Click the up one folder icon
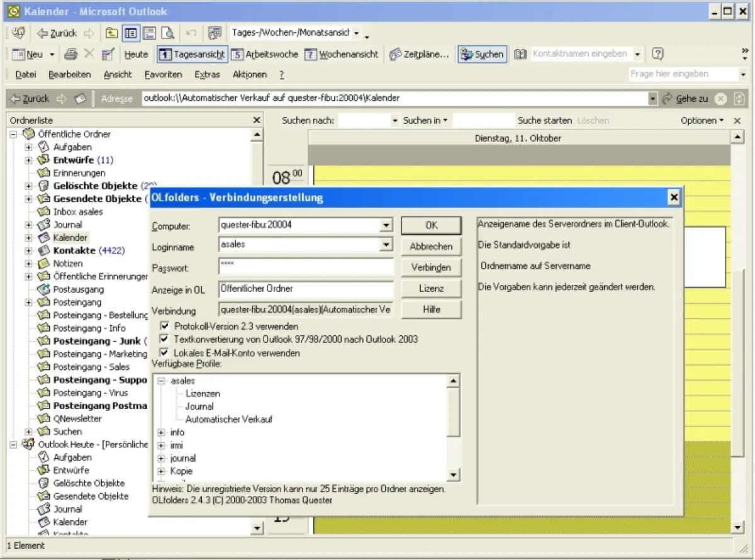Screen dimensions: 755x560 coord(111,33)
